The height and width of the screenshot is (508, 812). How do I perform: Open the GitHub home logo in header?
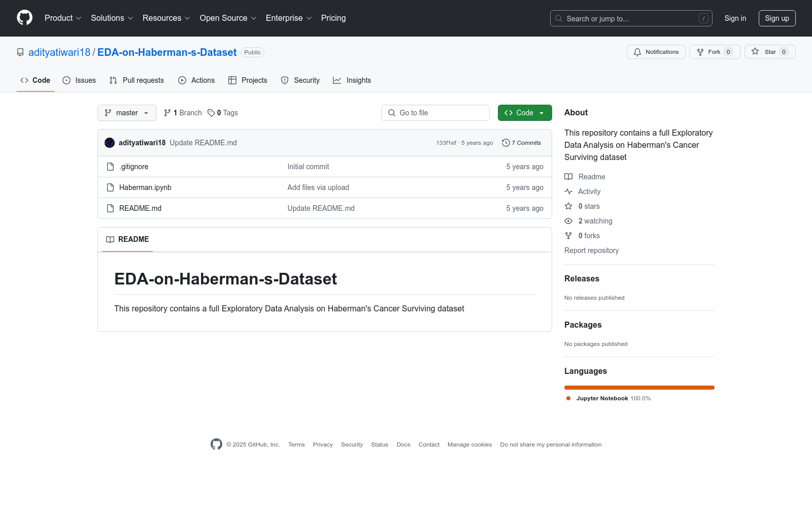[x=24, y=18]
